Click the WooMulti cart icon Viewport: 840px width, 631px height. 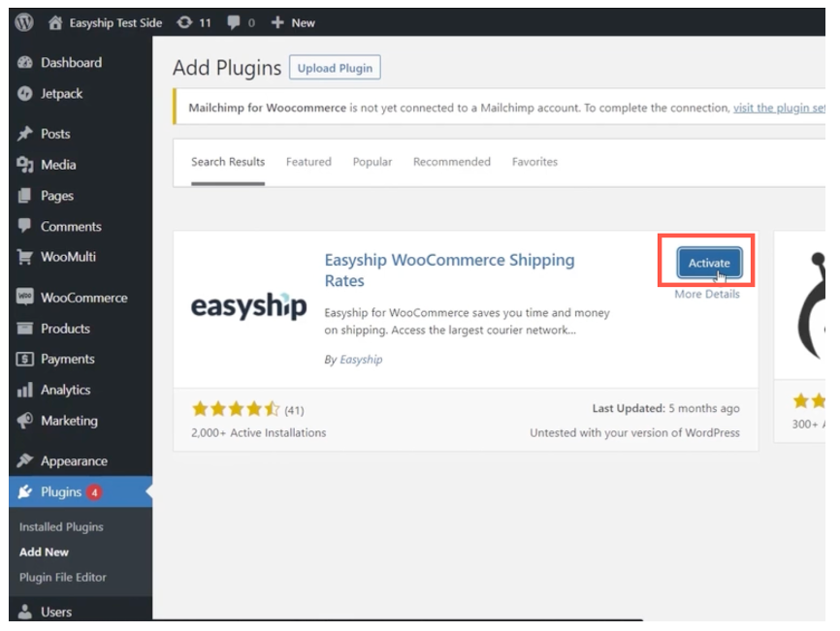[x=24, y=257]
